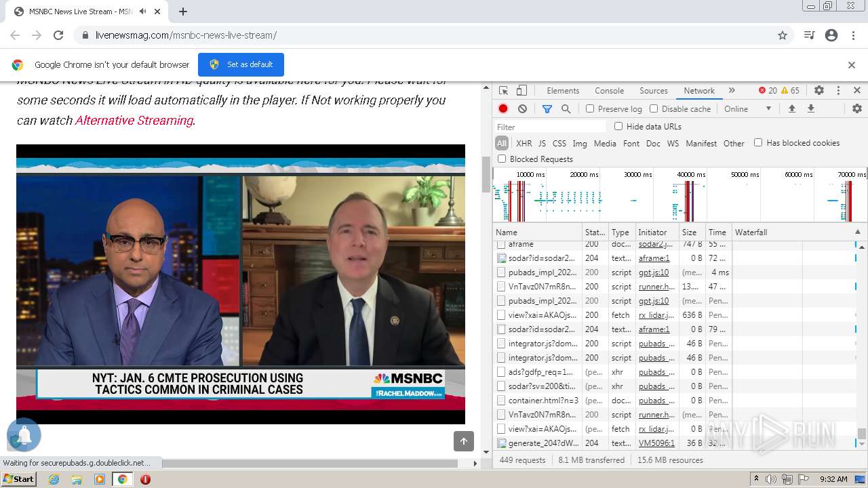Close the DevTools panel
Screen dimensions: 868x488
click(857, 90)
